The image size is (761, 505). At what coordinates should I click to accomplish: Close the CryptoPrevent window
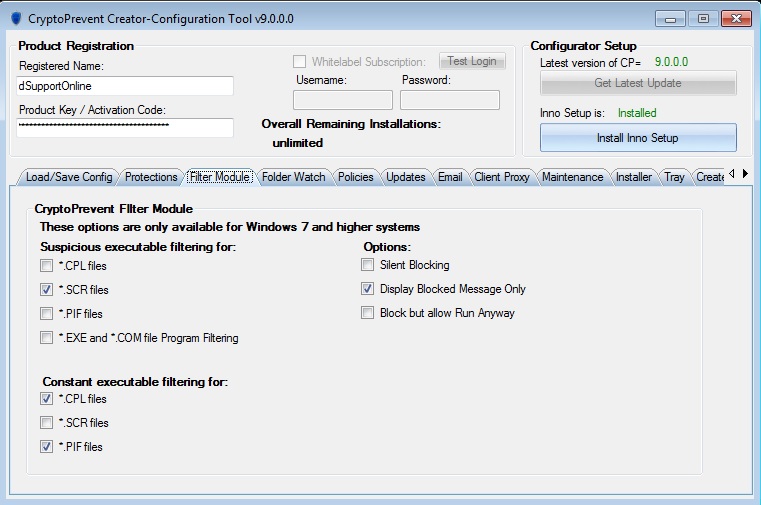736,19
